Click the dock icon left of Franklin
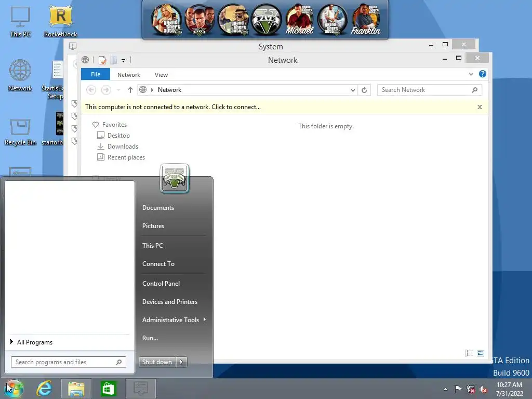This screenshot has height=399, width=532. click(332, 20)
